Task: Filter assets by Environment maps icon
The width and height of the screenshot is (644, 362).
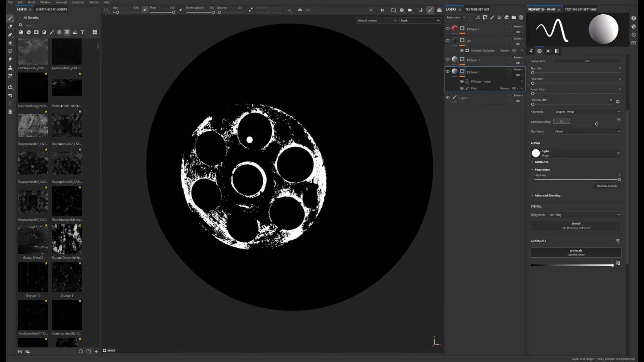Action: tap(75, 32)
